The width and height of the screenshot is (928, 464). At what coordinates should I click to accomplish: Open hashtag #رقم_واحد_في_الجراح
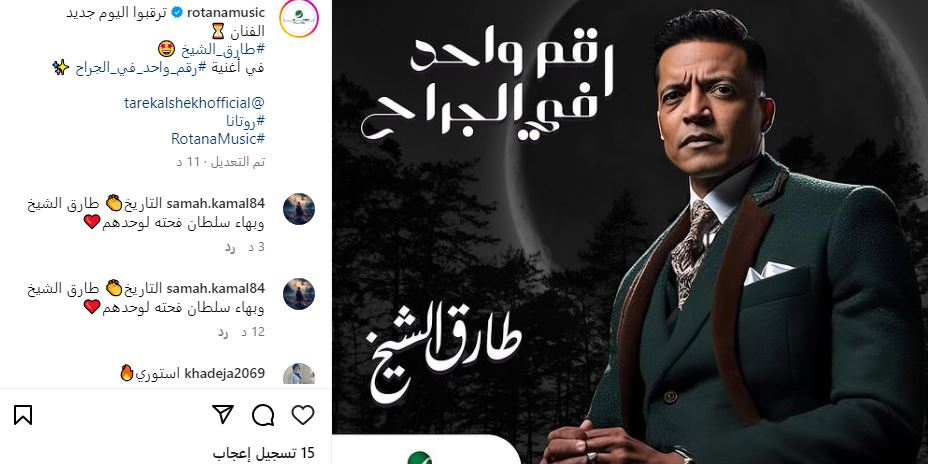coord(140,67)
